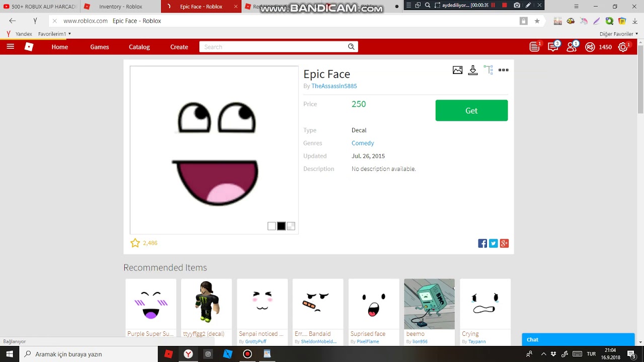Viewport: 644px width, 362px height.
Task: Pause the Bandicam recording
Action: coord(493,5)
